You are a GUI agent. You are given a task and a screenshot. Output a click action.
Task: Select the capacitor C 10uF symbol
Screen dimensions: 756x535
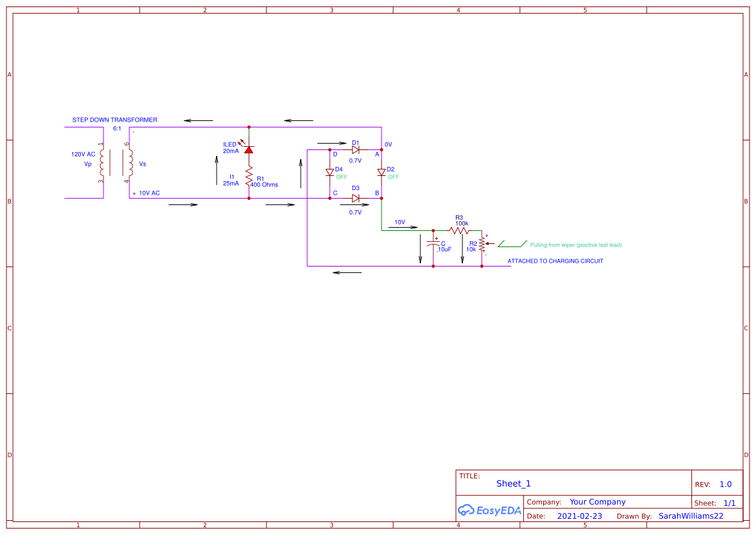coord(433,243)
